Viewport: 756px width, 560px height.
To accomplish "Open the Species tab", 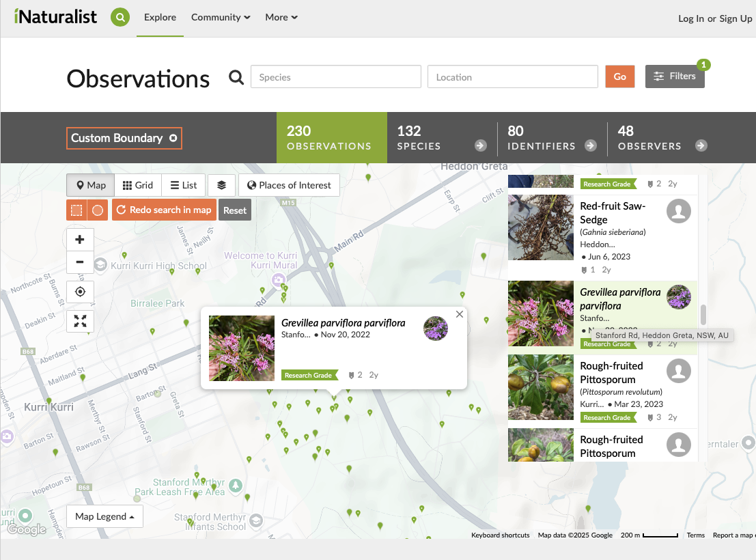I will 442,138.
